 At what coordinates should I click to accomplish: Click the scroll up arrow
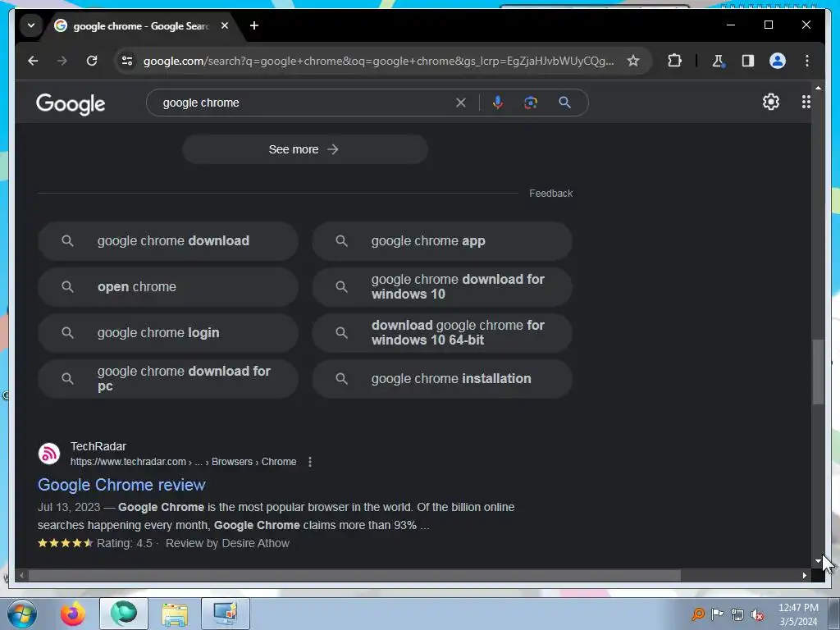click(x=818, y=87)
